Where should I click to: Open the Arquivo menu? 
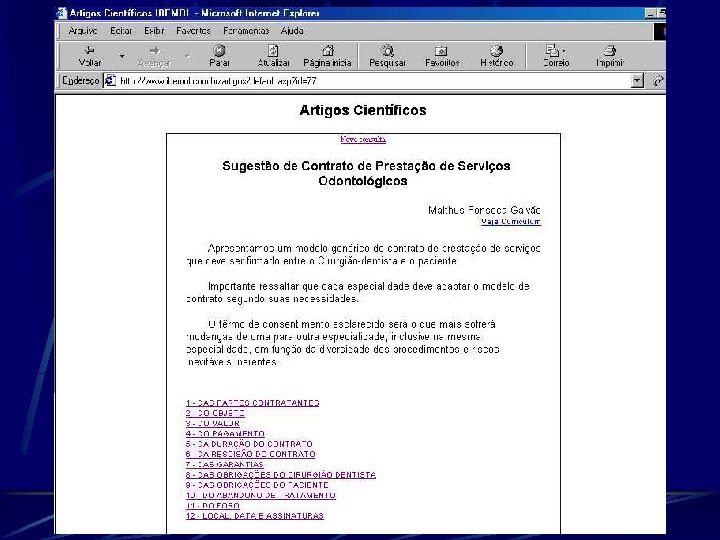point(83,31)
